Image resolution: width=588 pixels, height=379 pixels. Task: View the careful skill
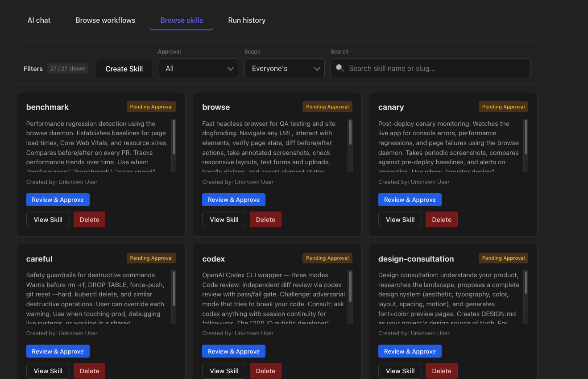pos(48,371)
